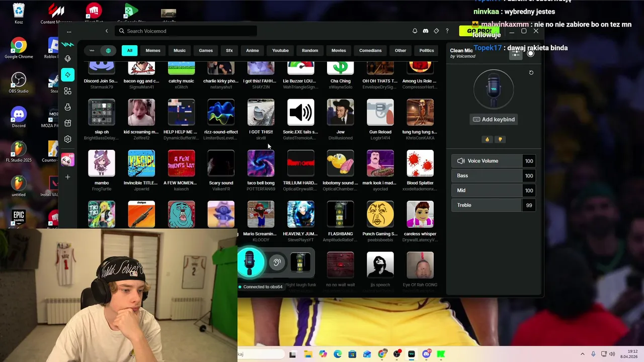Click the GO PRO! button
Image resolution: width=644 pixels, height=362 pixels.
click(x=479, y=31)
